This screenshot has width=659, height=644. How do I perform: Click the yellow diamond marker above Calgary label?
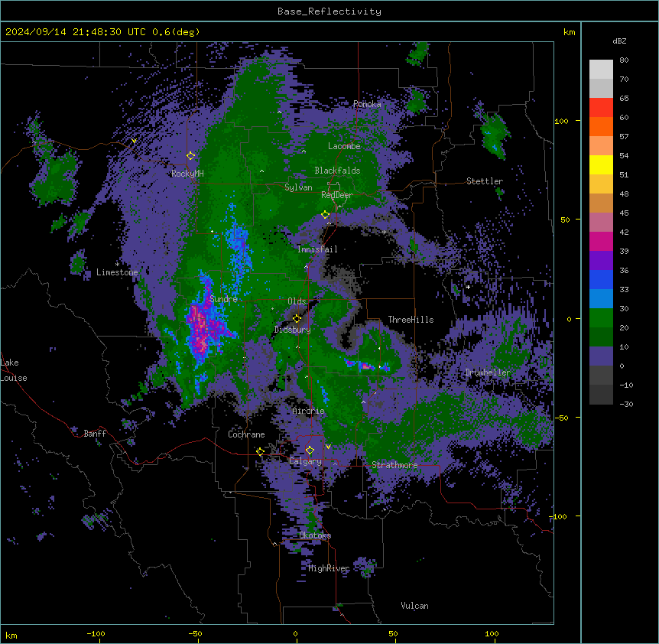pos(310,450)
